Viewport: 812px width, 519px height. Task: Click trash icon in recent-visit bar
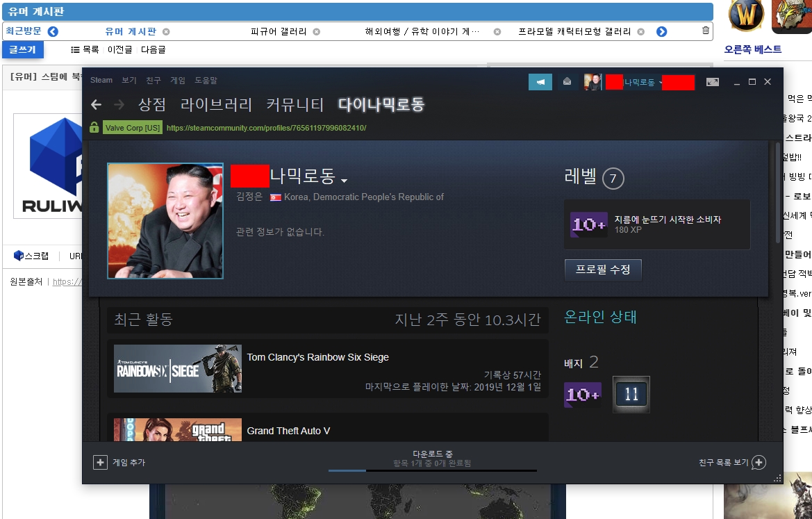[705, 31]
